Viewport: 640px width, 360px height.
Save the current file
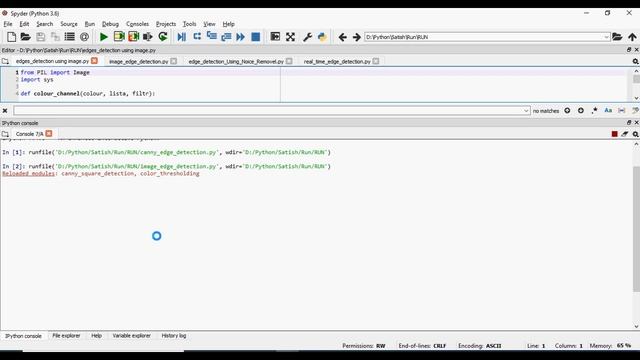[x=40, y=37]
